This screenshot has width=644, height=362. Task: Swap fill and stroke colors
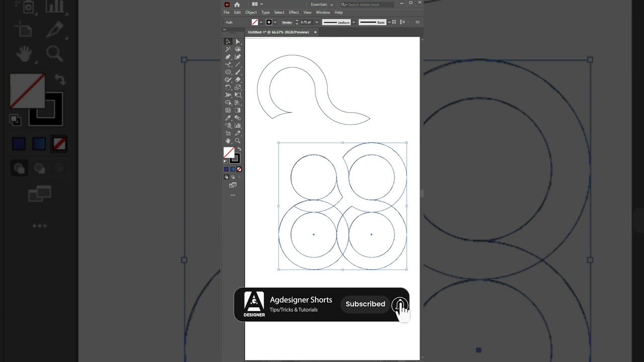pos(239,149)
